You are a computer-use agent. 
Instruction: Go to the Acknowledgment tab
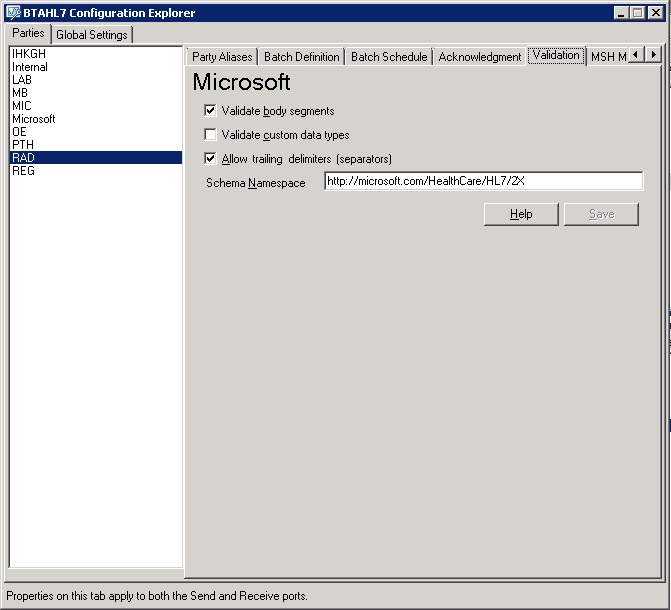tap(480, 57)
